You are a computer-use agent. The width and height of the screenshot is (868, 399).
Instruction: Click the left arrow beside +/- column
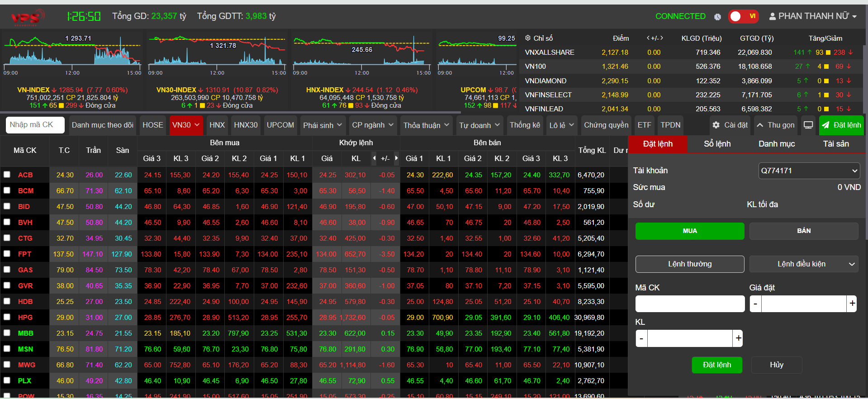(374, 158)
